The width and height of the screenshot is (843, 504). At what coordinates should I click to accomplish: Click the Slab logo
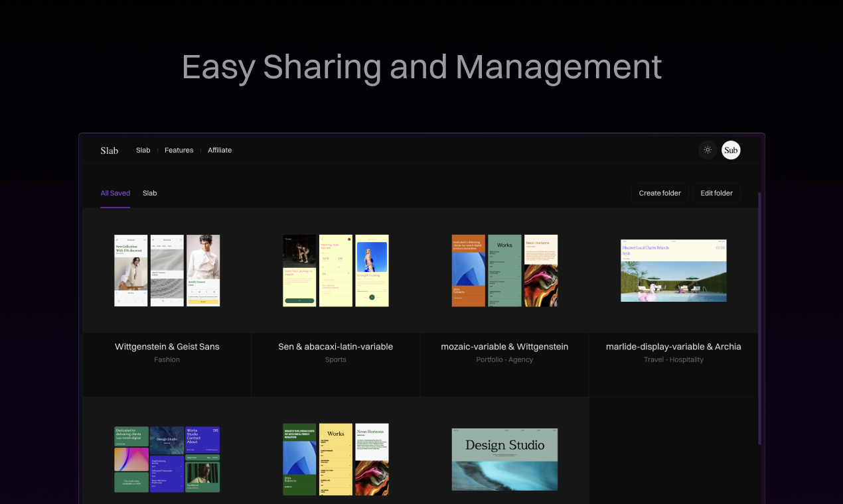110,151
